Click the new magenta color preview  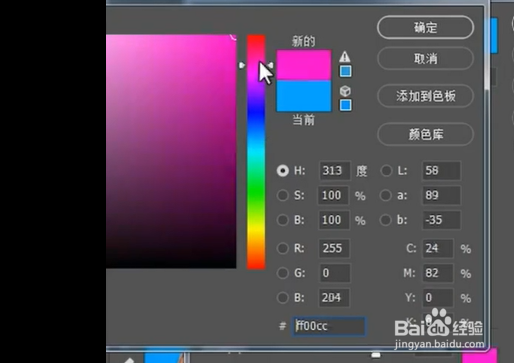point(304,65)
